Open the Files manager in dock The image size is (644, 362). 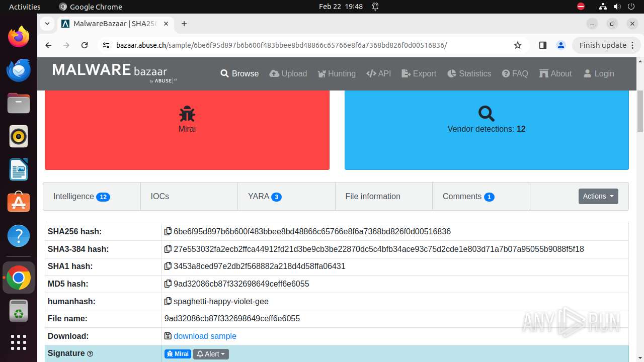(x=19, y=103)
